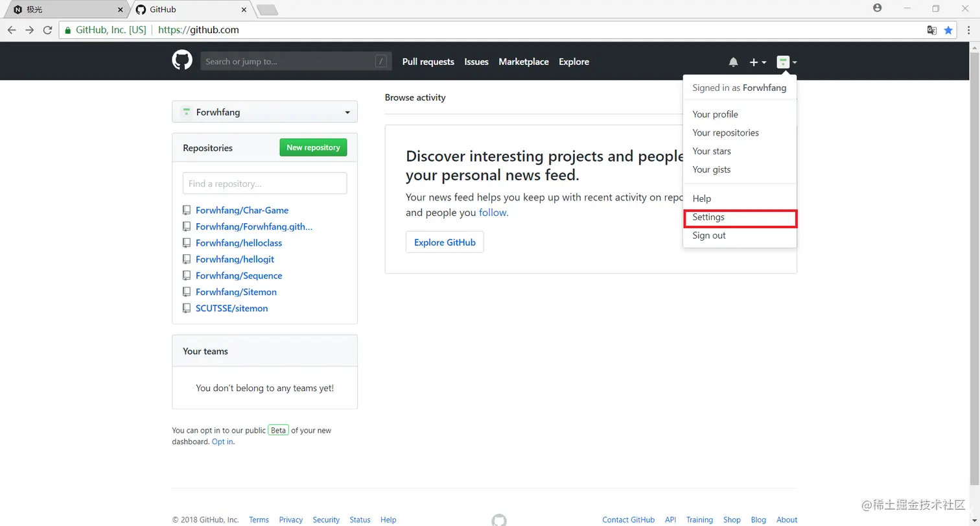Open API footer link
This screenshot has width=980, height=526.
pyautogui.click(x=670, y=520)
